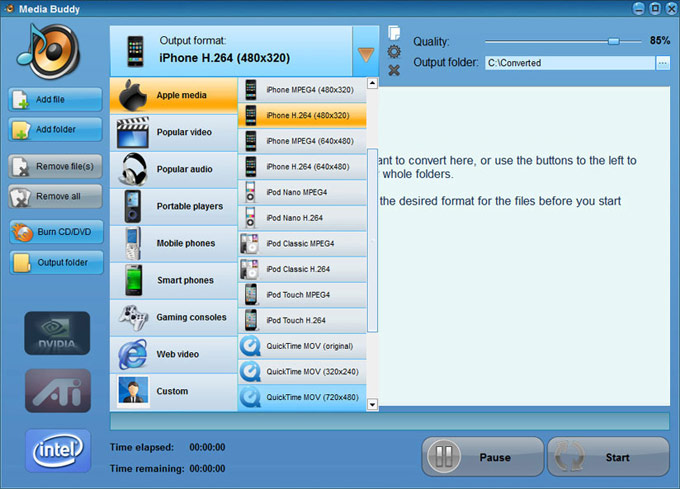This screenshot has width=680, height=489.
Task: Click the NVIDIA acceleration icon
Action: pos(57,333)
